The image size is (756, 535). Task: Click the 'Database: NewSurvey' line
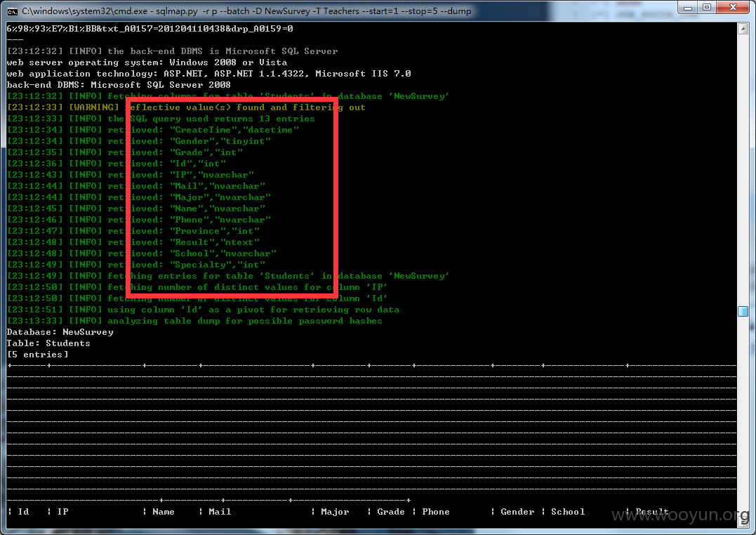click(x=60, y=332)
